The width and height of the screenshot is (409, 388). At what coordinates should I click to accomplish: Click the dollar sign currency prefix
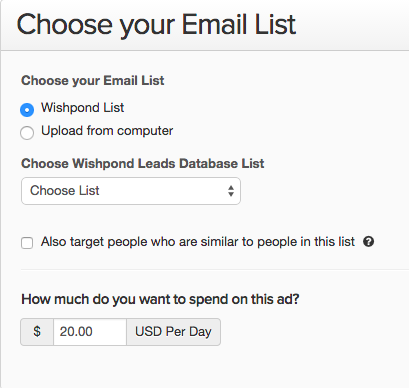coord(37,332)
